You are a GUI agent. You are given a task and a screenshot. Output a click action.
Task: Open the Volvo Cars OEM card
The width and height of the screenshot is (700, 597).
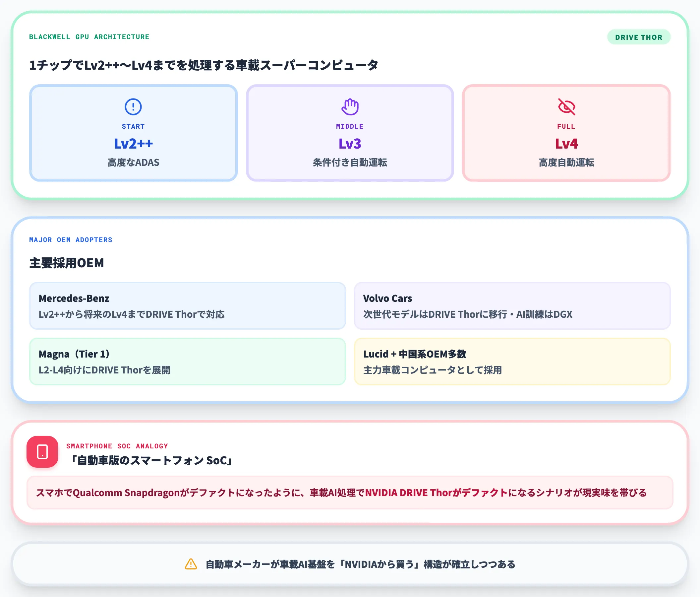pos(512,306)
